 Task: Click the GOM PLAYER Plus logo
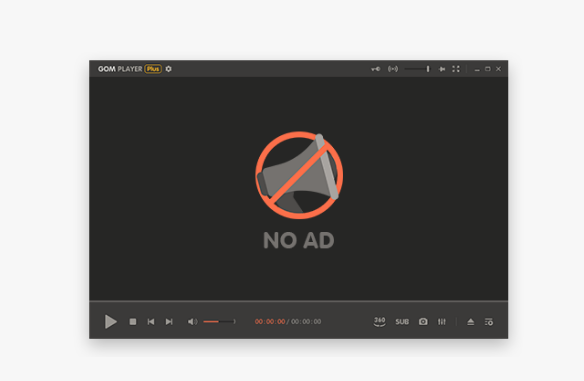click(130, 69)
